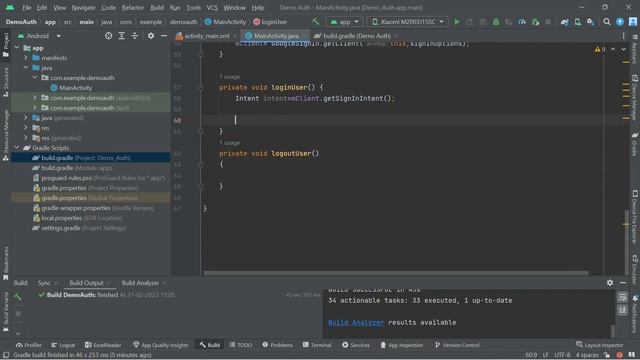Click the editor horizontal scrollbar
This screenshot has width=640, height=360.
[x=396, y=273]
